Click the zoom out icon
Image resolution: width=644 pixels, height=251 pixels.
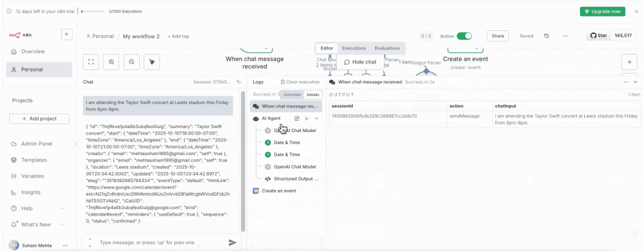coord(132,62)
